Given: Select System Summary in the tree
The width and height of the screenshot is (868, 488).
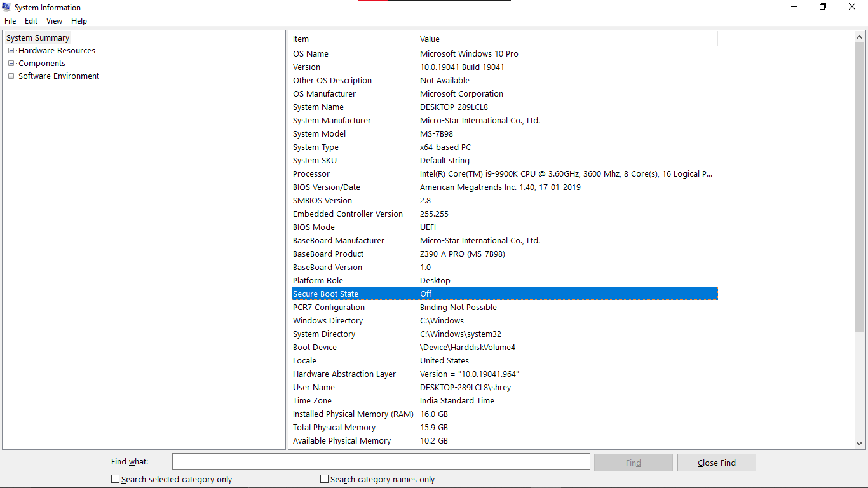Looking at the screenshot, I should pos(37,38).
